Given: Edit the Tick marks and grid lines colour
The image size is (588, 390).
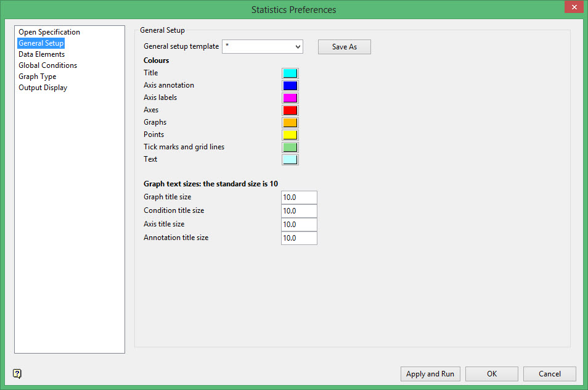Looking at the screenshot, I should click(290, 147).
